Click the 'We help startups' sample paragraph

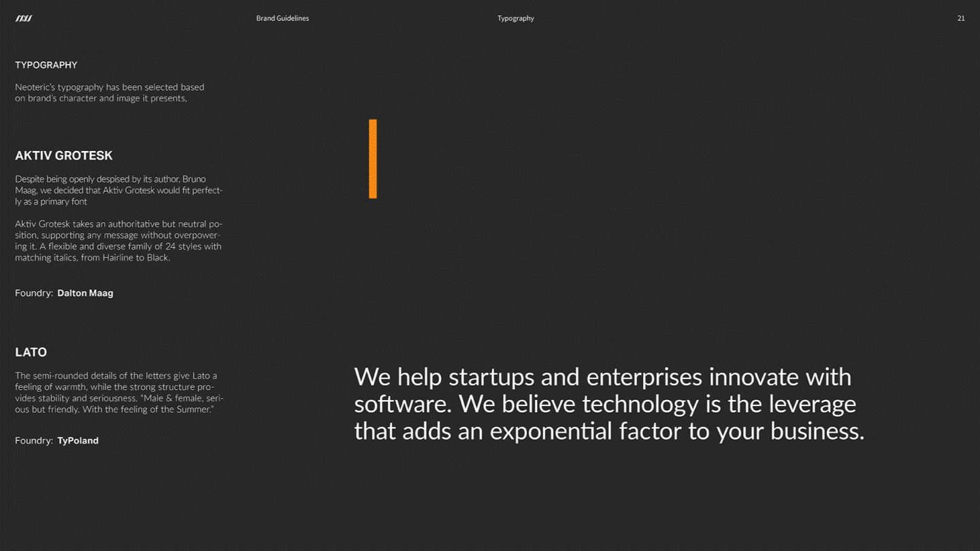pyautogui.click(x=609, y=404)
